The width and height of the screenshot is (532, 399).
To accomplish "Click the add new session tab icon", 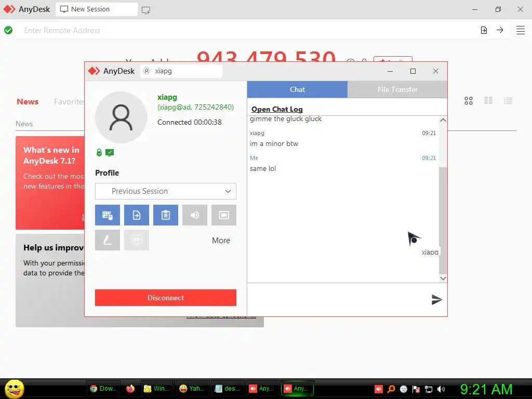I will click(146, 10).
